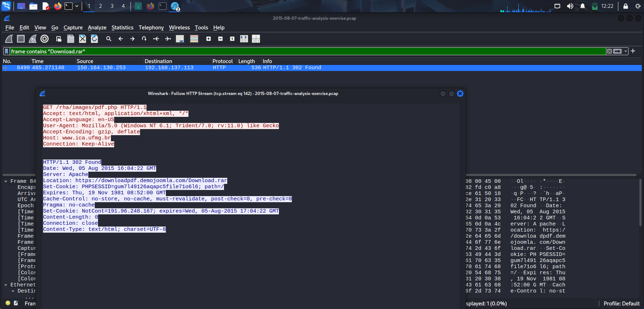Open the Tools menu

[x=201, y=28]
